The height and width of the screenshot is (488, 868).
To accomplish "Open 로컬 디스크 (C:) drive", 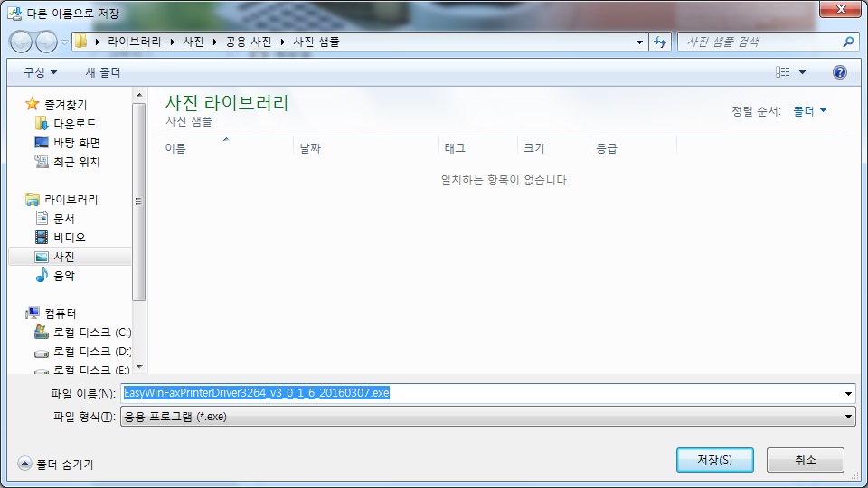I will coord(92,333).
